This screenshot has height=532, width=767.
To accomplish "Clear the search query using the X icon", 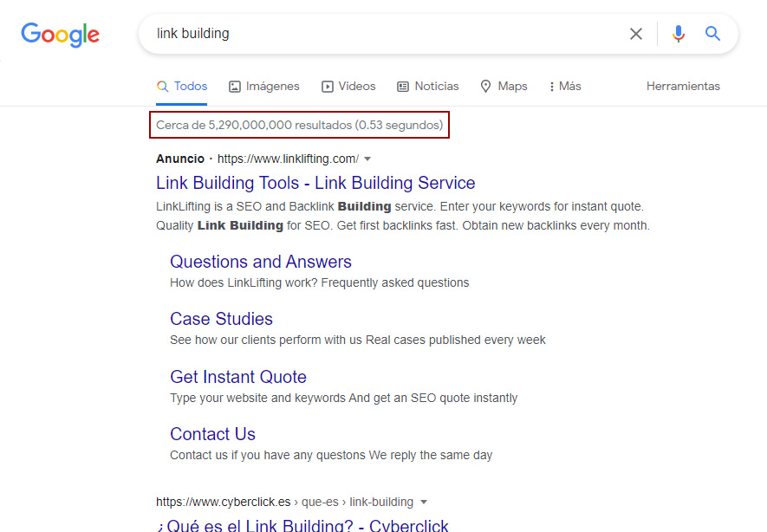I will (636, 34).
